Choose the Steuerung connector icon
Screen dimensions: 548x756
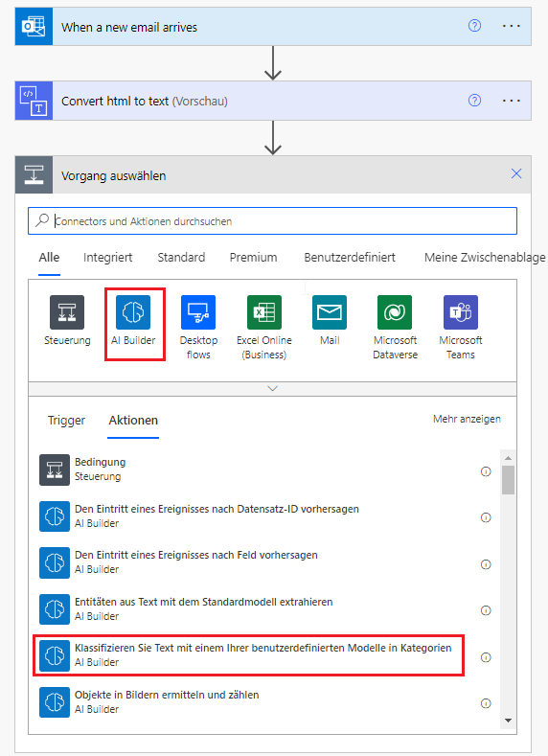67,312
